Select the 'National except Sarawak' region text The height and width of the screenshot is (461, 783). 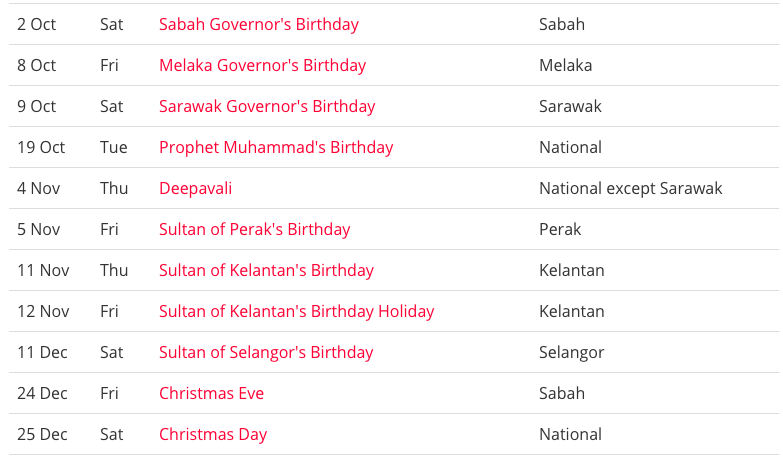pos(630,188)
